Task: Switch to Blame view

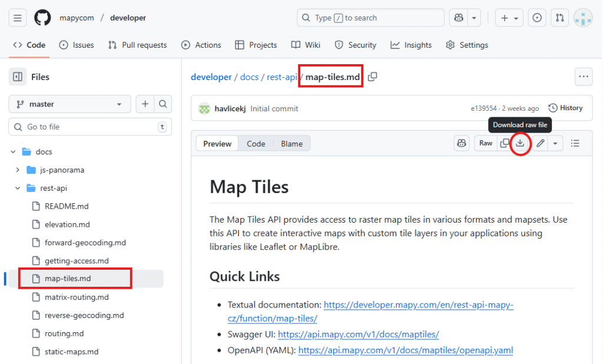Action: (x=291, y=144)
